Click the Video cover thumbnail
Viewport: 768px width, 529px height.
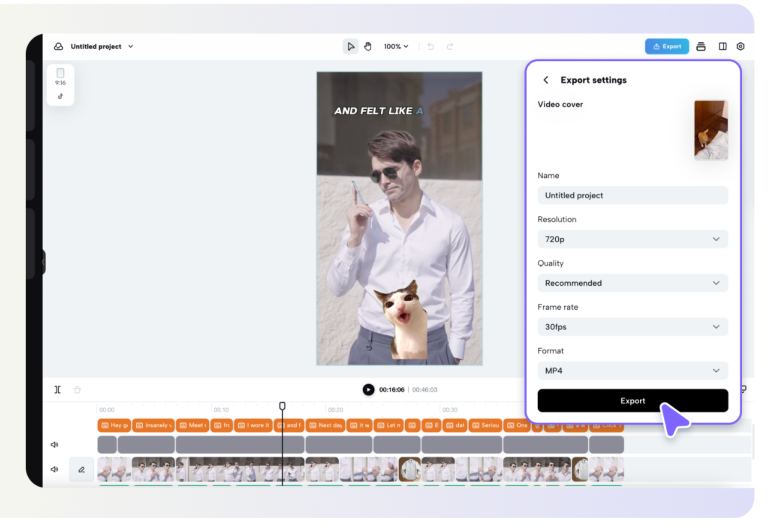point(711,130)
